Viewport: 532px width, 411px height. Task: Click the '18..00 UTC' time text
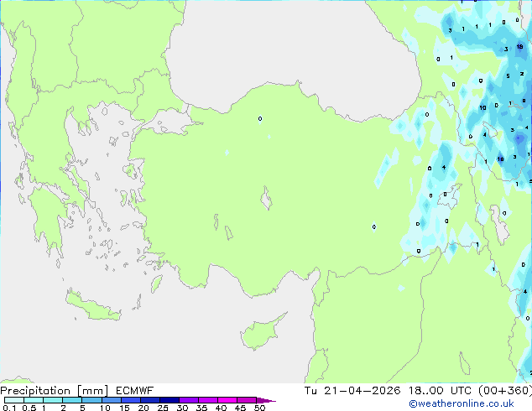coord(440,391)
